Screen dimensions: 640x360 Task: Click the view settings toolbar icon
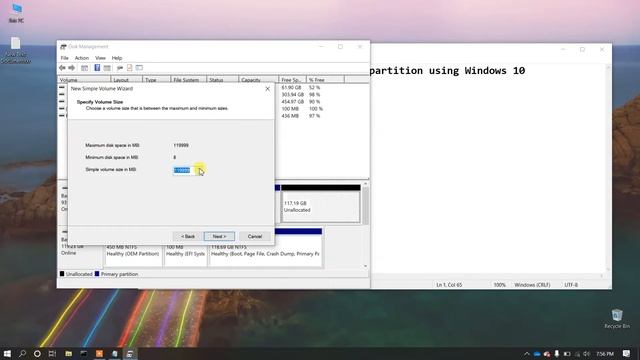click(139, 68)
